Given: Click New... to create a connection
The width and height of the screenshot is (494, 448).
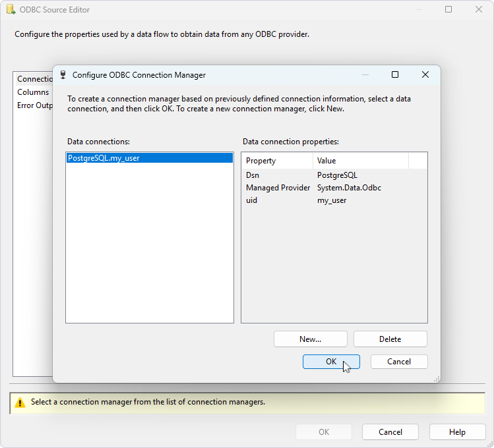Looking at the screenshot, I should coord(310,339).
